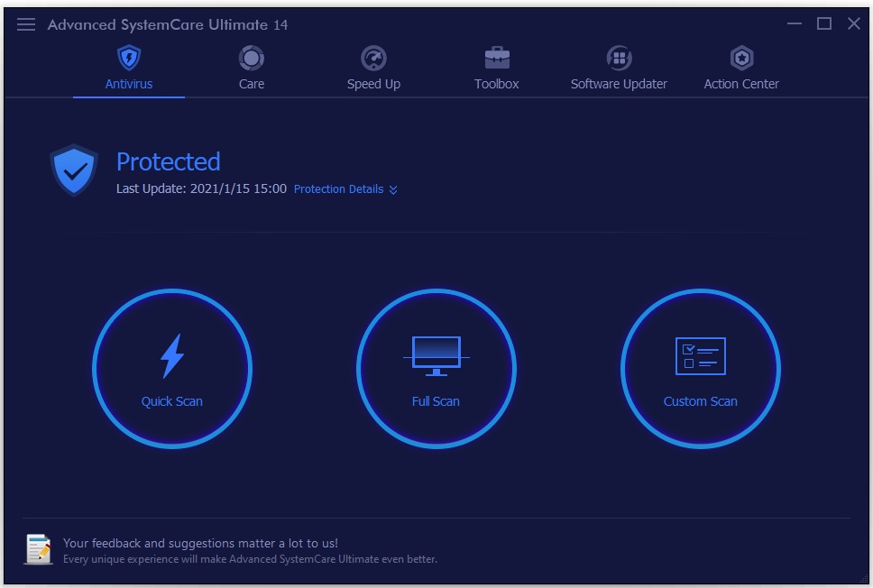The image size is (873, 588).
Task: Click the Quick Scan lightning bolt icon
Action: [172, 356]
